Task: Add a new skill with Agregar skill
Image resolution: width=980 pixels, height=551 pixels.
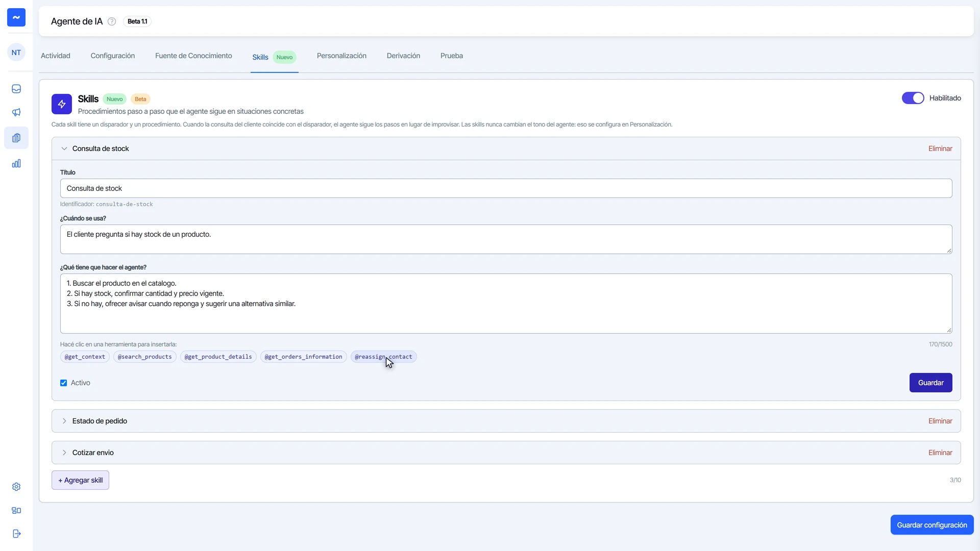Action: (x=80, y=480)
